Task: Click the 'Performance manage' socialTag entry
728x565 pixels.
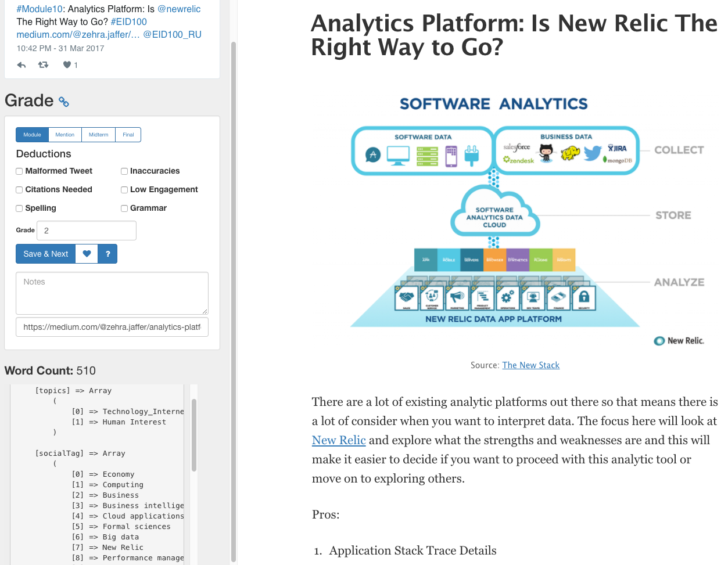Action: click(x=144, y=558)
